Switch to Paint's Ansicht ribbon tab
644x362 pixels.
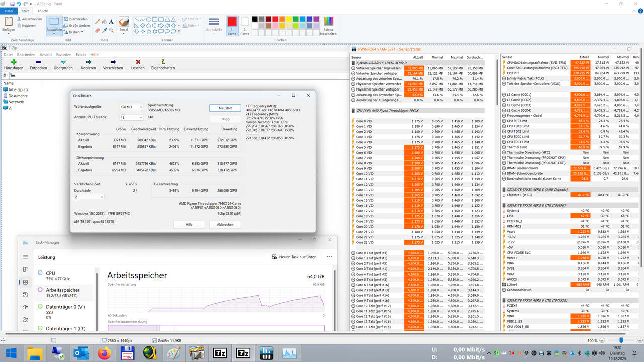[43, 11]
